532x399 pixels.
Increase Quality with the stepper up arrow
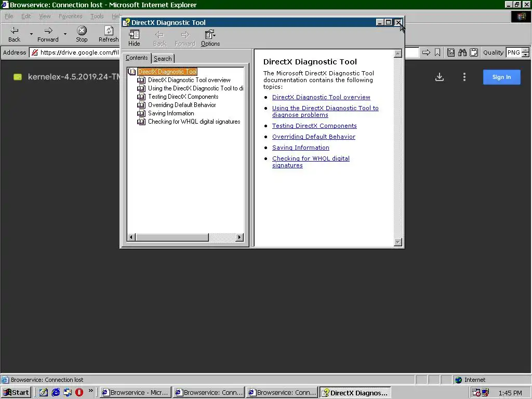click(x=526, y=50)
